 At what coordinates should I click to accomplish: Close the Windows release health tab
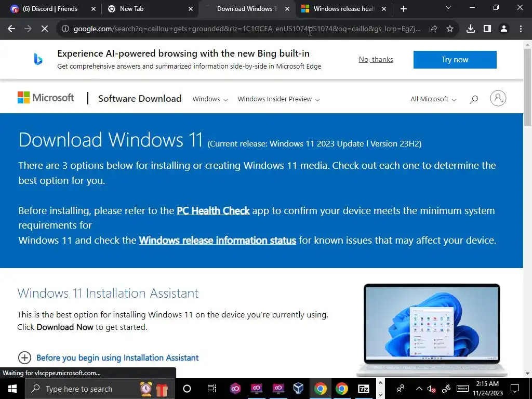coord(384,9)
